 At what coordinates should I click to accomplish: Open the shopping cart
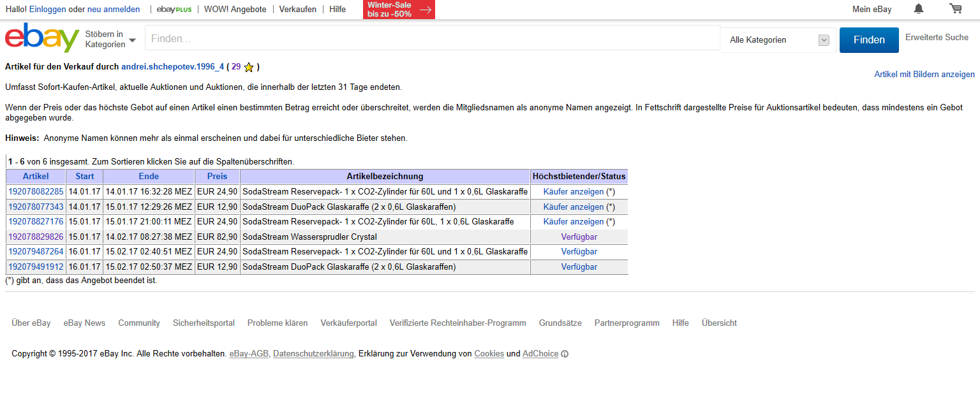pyautogui.click(x=955, y=9)
